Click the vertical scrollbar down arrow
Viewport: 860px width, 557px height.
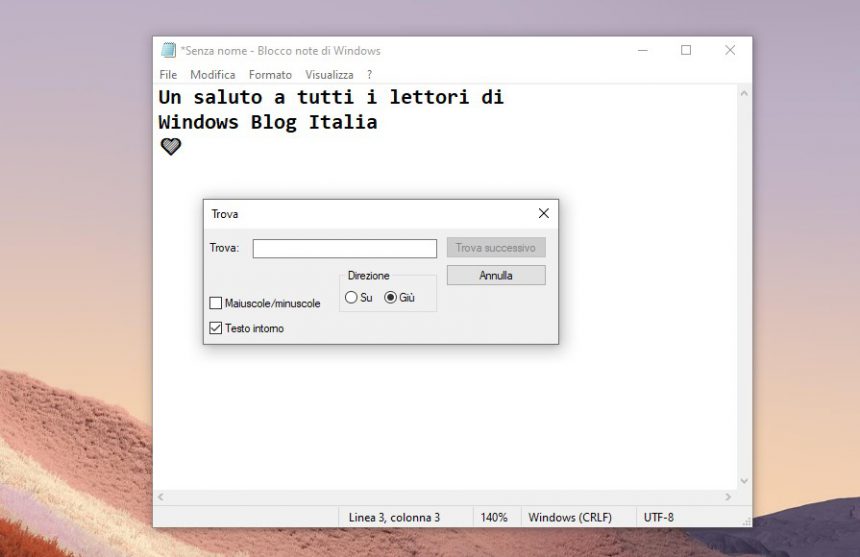coord(744,481)
